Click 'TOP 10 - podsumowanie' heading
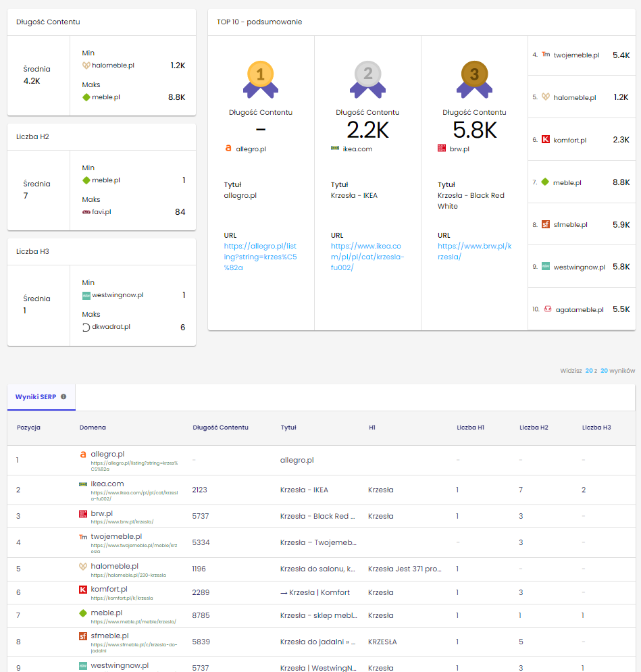 tap(259, 22)
